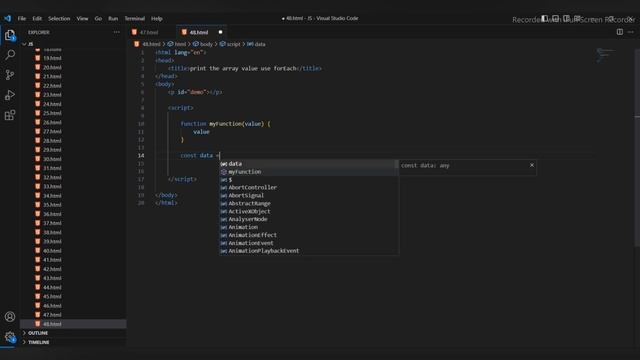
Task: Open Accounts menu in activity bar
Action: (10, 316)
